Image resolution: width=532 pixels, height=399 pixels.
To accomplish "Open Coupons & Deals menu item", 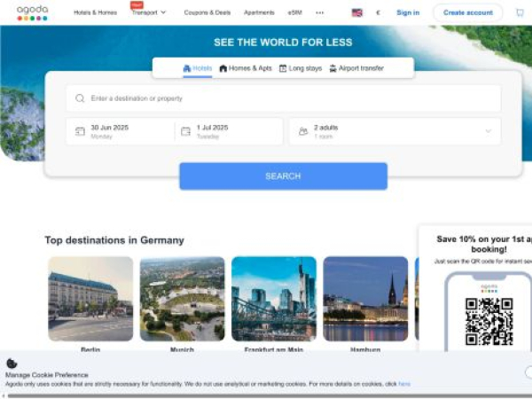I will click(x=207, y=13).
